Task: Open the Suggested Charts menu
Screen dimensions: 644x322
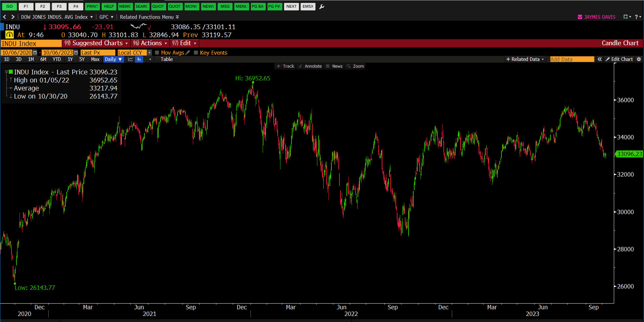Action: point(96,43)
